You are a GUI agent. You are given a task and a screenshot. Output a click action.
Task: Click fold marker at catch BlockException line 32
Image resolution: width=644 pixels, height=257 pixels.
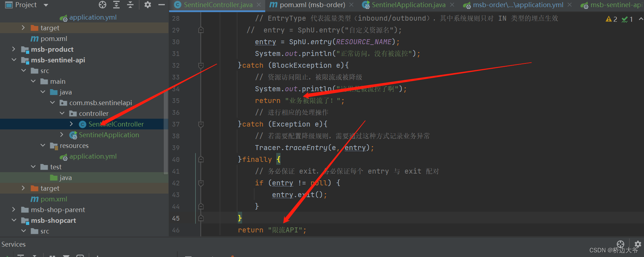click(201, 65)
